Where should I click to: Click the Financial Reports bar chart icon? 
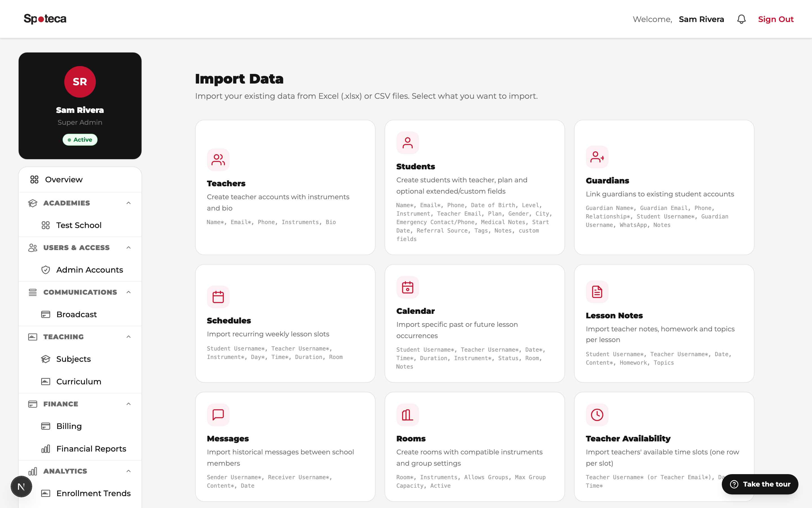tap(46, 449)
